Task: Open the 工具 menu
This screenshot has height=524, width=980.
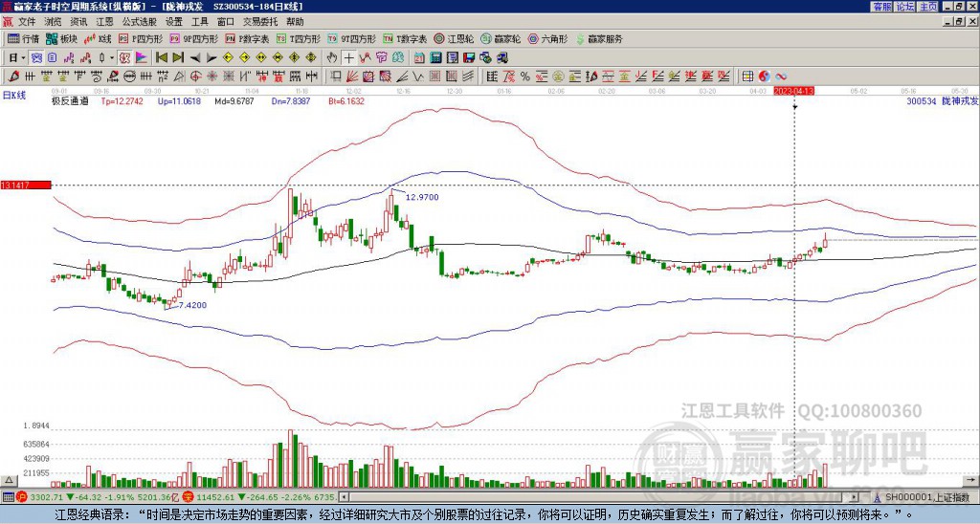Action: pos(199,22)
